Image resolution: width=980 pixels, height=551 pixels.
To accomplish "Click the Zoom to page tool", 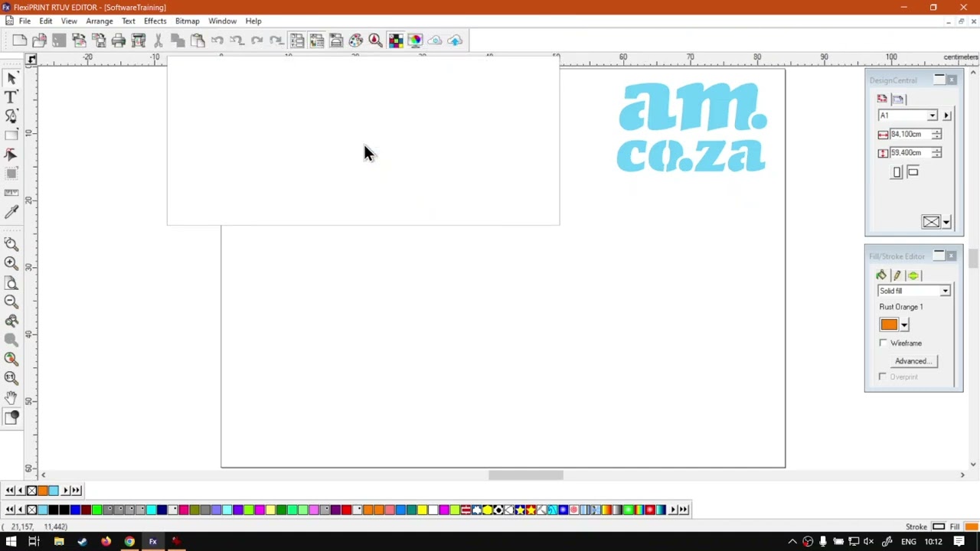I will click(11, 282).
